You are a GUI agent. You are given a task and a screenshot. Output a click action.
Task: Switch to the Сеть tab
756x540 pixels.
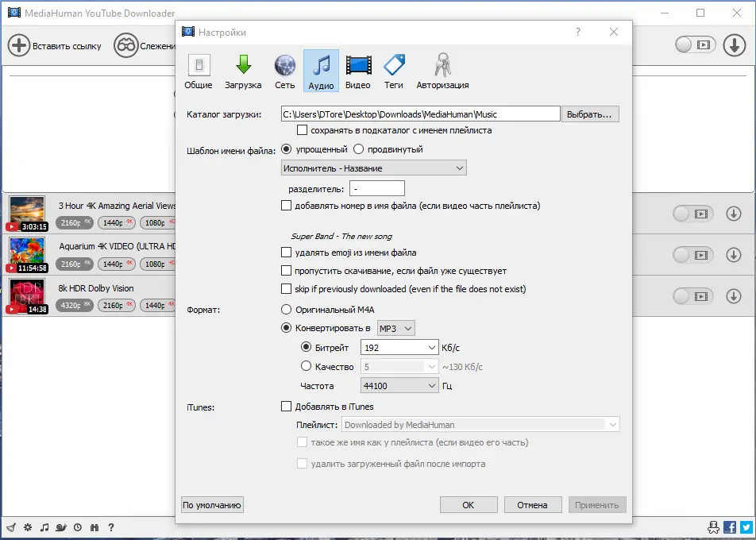[285, 71]
